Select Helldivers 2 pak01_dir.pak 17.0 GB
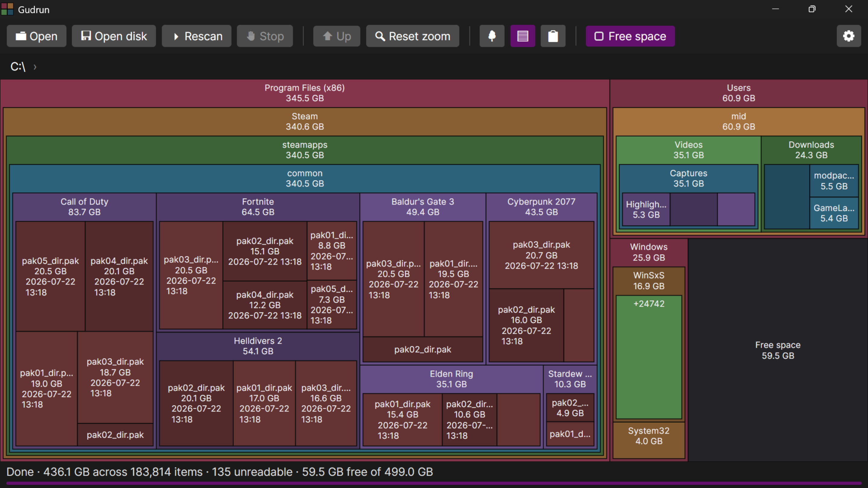 [x=264, y=403]
